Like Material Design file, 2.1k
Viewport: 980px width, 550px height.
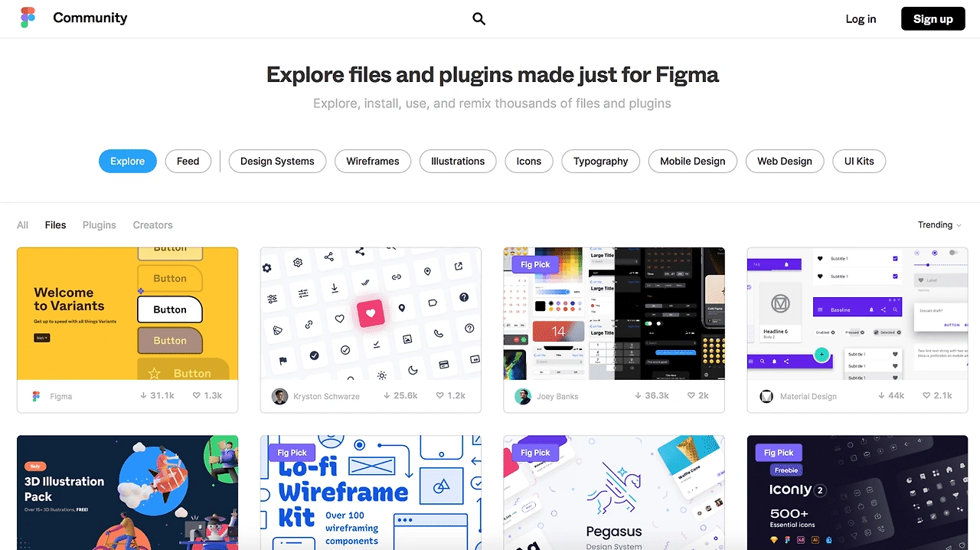pyautogui.click(x=926, y=395)
